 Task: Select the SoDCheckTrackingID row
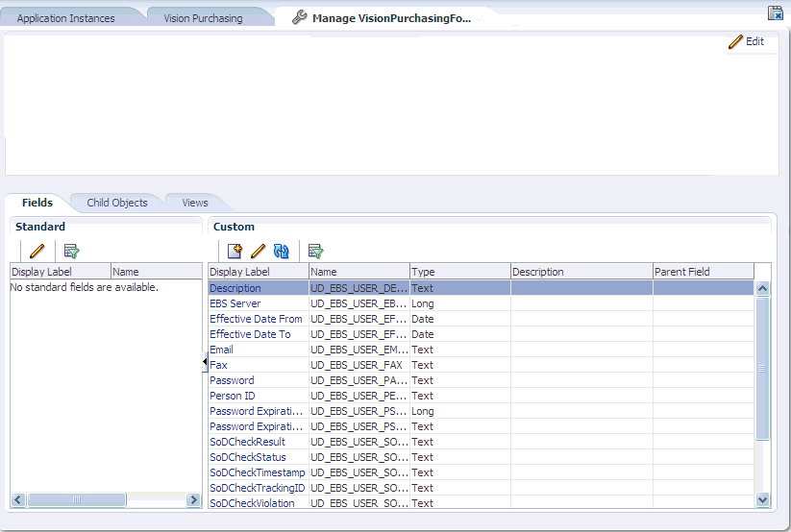[482, 488]
